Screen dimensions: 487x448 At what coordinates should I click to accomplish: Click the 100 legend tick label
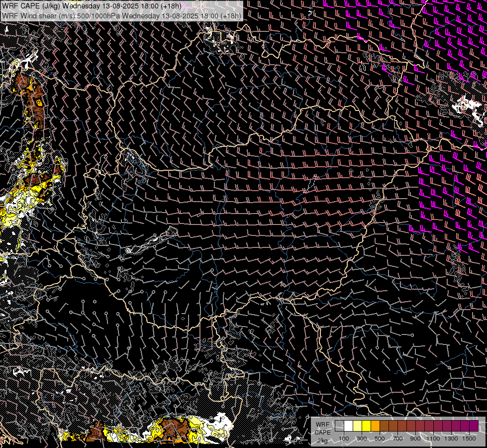[344, 439]
